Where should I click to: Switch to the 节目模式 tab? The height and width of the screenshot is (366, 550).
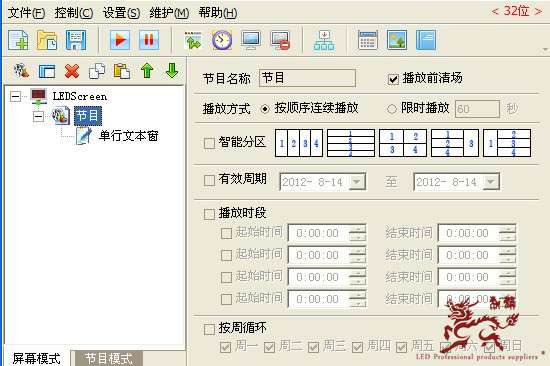pyautogui.click(x=109, y=358)
